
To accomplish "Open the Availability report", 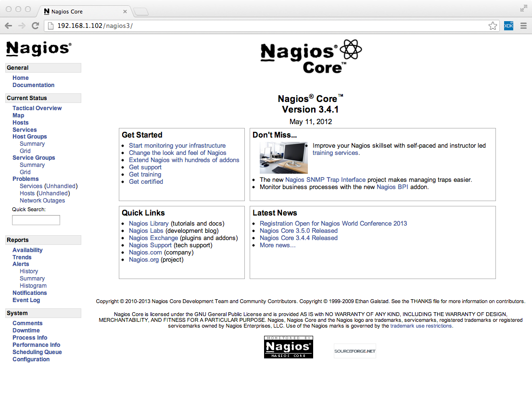I will tap(28, 250).
